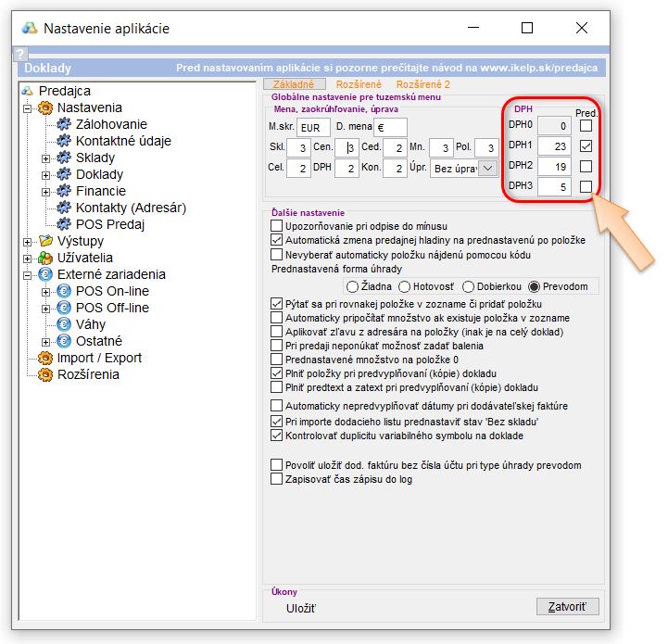Select the POS Predaj gear icon
Viewport: 668px width, 644px height.
(x=63, y=224)
